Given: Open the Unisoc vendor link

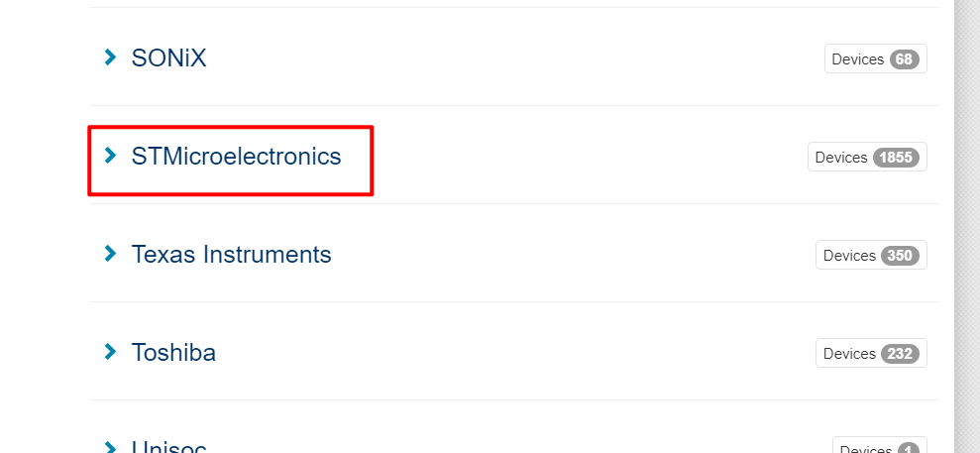Looking at the screenshot, I should point(168,446).
